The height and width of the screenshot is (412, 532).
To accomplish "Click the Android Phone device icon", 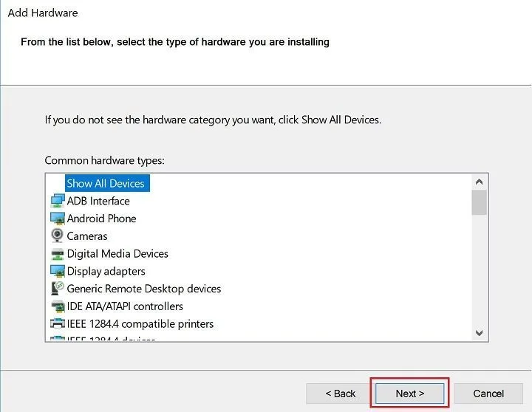I will point(58,219).
